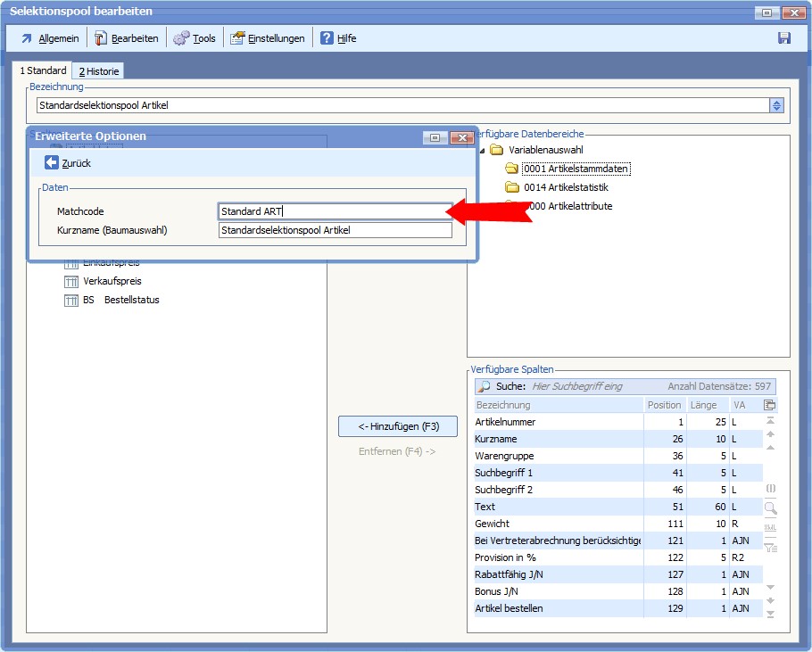Click into the Matchcode input field
This screenshot has width=812, height=652.
(335, 211)
